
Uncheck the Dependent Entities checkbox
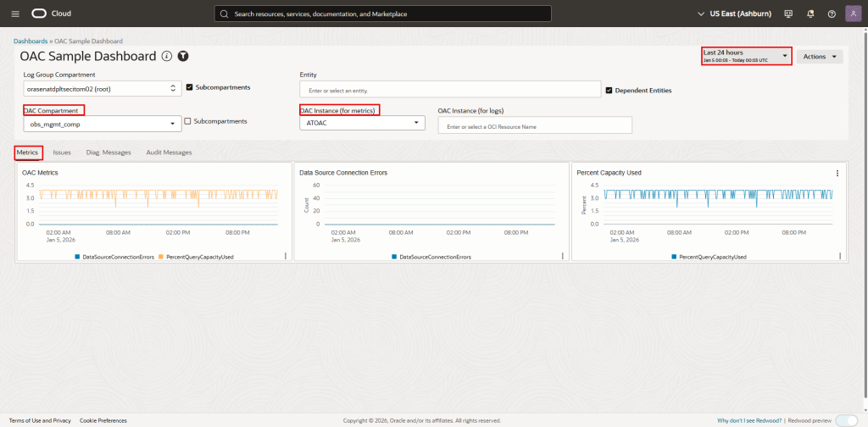tap(609, 90)
